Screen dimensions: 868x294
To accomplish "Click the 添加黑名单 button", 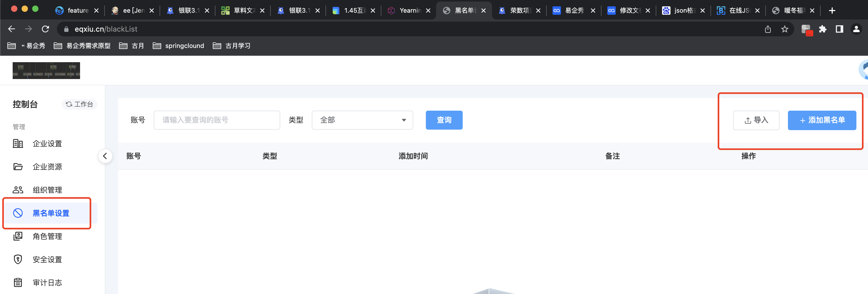I will point(822,120).
